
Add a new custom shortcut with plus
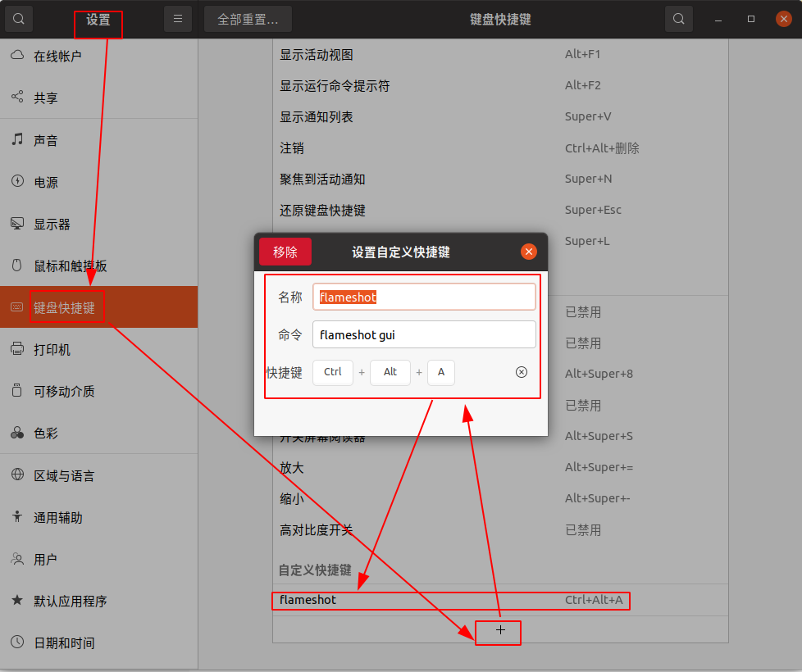500,630
